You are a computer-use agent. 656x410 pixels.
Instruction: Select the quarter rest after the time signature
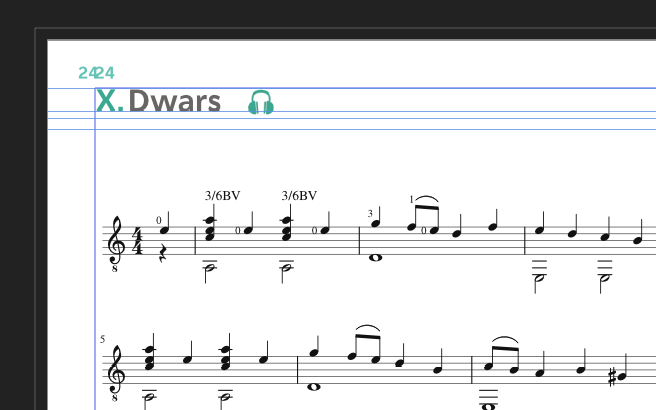pyautogui.click(x=163, y=254)
